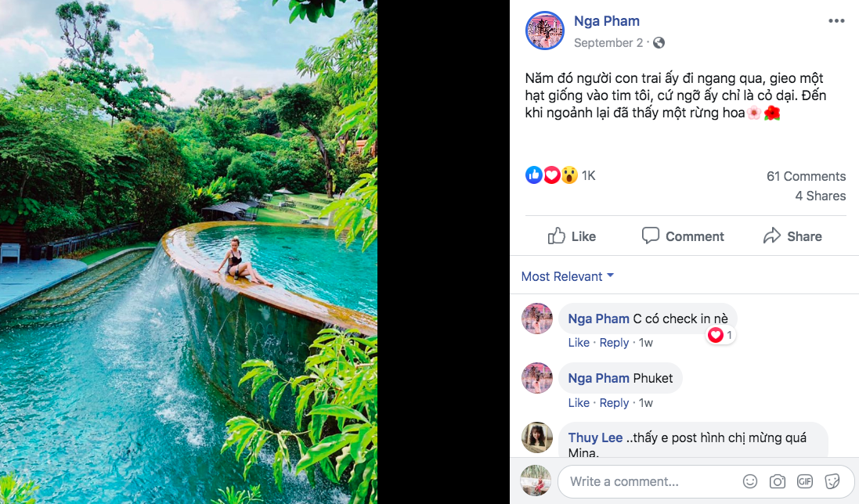This screenshot has height=504, width=859.
Task: Expand the Most Relevant sorting dropdown
Action: coord(567,276)
